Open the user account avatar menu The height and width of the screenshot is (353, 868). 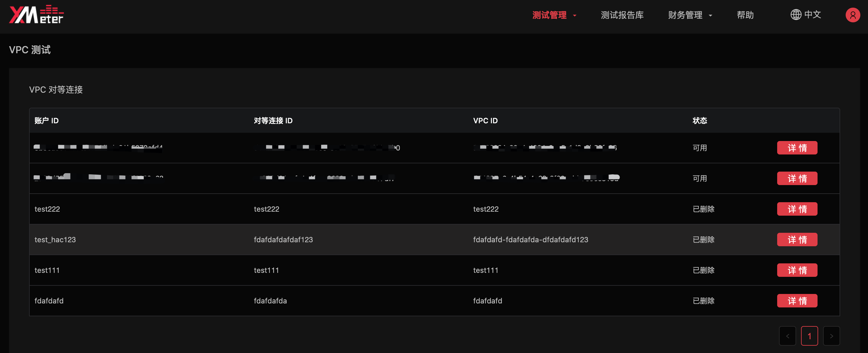click(853, 15)
